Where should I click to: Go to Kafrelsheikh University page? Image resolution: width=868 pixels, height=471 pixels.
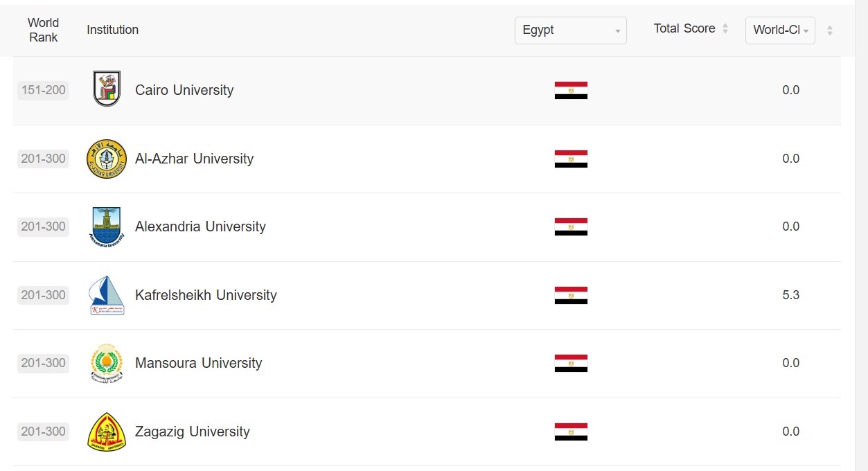point(206,295)
